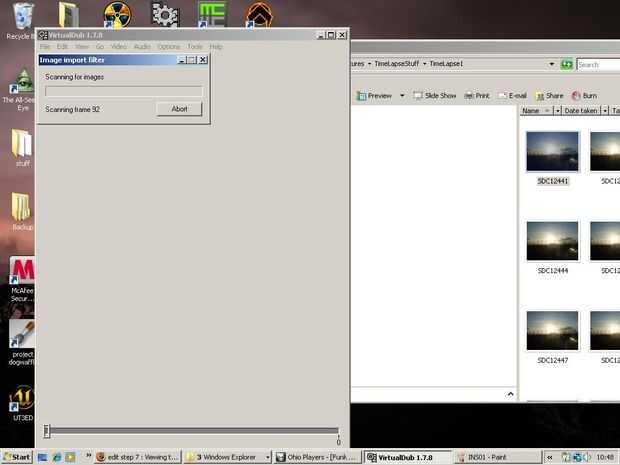Select thumbnail SDC12441
620x465 pixels.
pyautogui.click(x=552, y=152)
